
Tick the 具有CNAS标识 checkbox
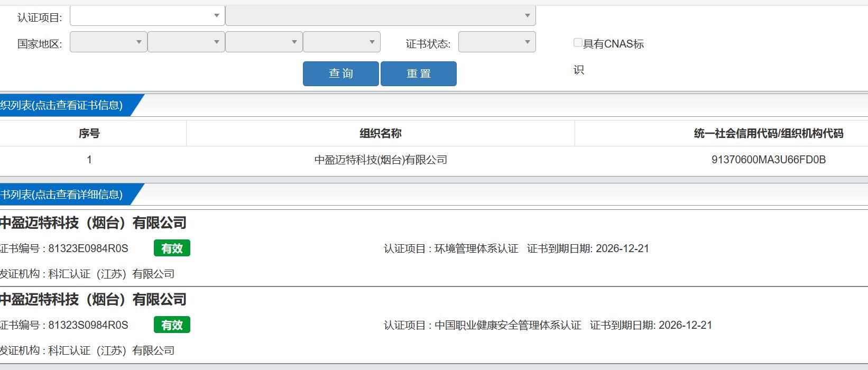coord(578,43)
